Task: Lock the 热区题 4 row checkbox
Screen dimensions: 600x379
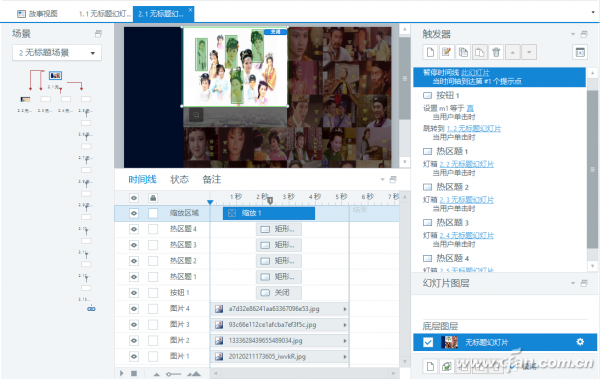Action: [153, 229]
